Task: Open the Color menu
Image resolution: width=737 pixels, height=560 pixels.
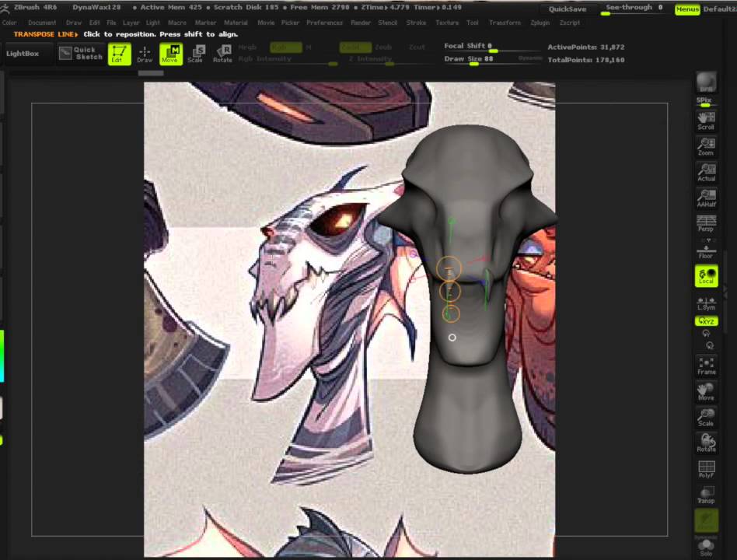Action: (x=9, y=23)
